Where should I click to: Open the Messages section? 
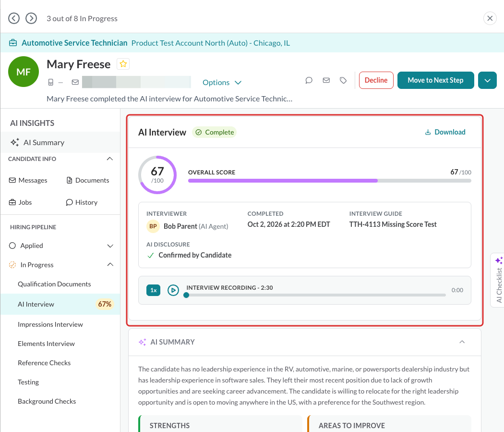(28, 180)
